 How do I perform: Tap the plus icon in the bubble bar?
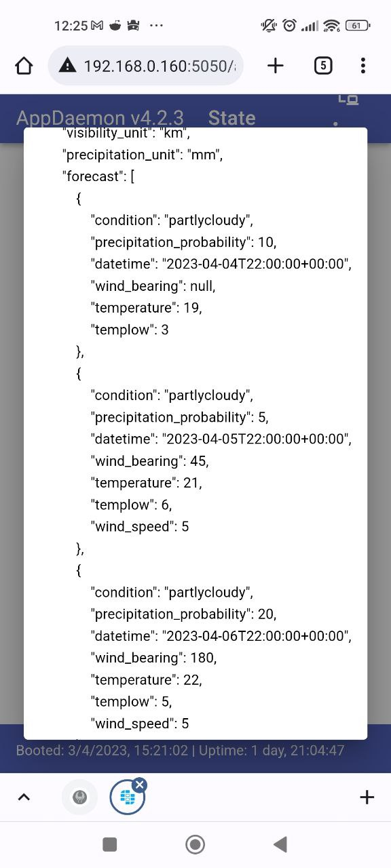(x=366, y=797)
